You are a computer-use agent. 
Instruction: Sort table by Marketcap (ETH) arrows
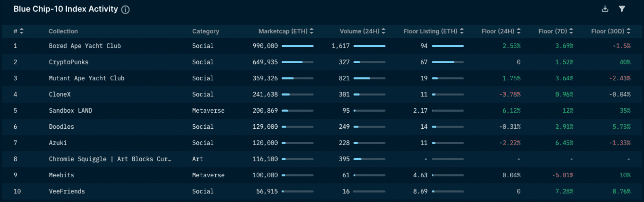tap(311, 31)
